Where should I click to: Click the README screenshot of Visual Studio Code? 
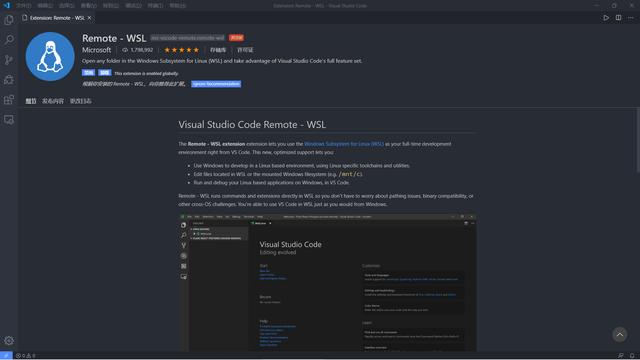tap(327, 282)
